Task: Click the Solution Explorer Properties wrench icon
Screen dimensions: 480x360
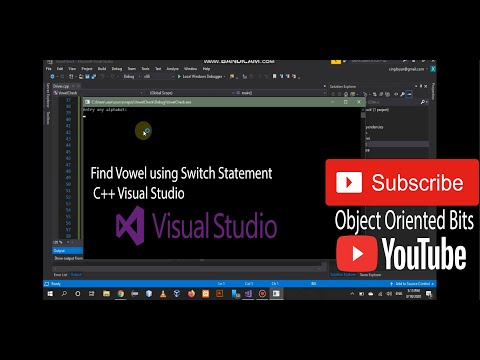Action: pyautogui.click(x=403, y=94)
